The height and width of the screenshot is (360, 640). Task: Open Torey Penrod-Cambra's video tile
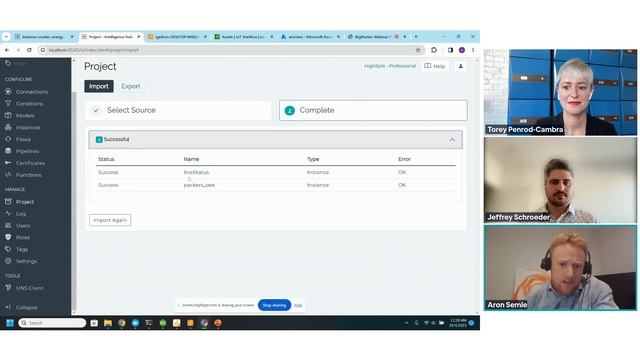click(560, 92)
